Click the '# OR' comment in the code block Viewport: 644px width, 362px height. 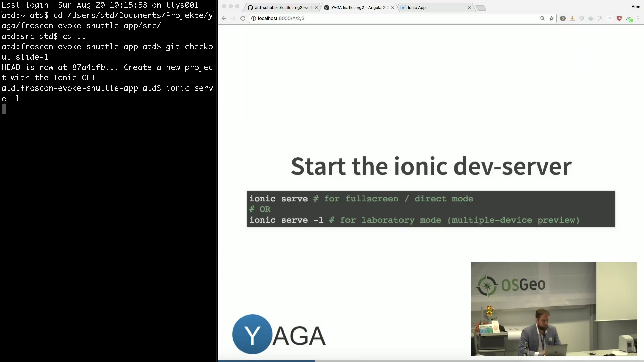click(260, 209)
